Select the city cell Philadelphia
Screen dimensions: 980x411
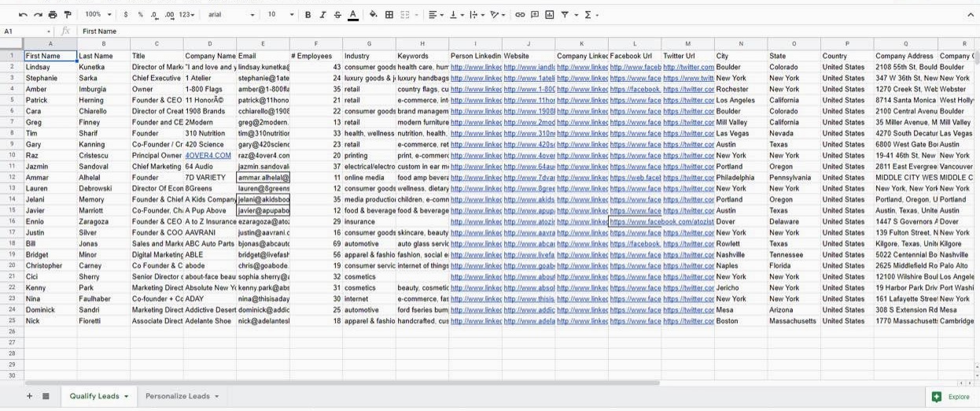coord(741,178)
